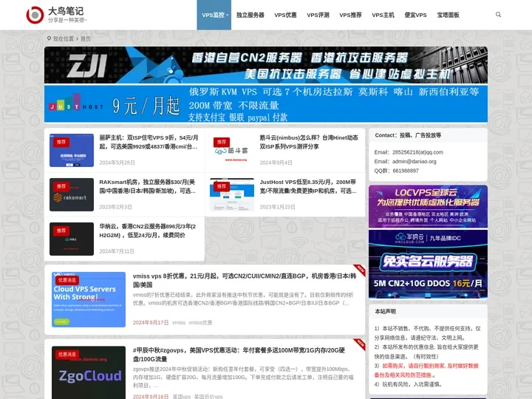Click the 2024年9月4日 date text

(276, 163)
